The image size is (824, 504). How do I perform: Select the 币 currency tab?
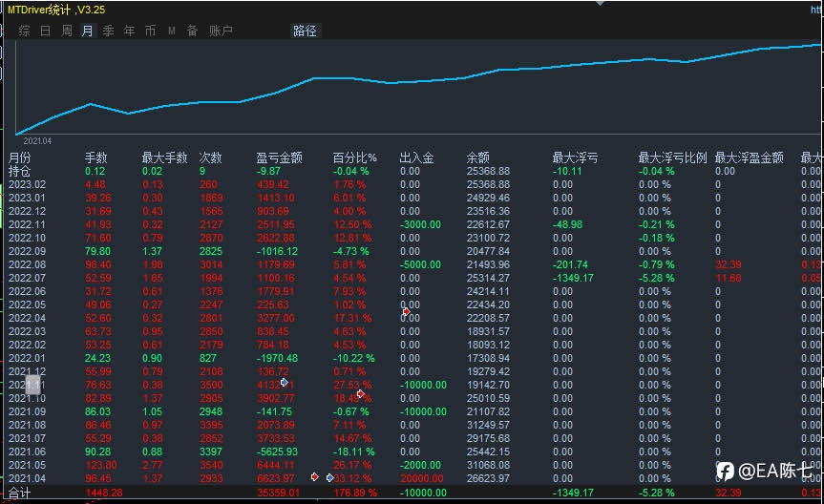150,31
